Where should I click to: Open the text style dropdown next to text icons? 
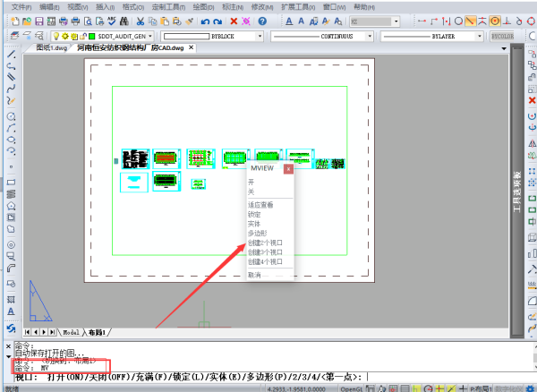point(396,21)
